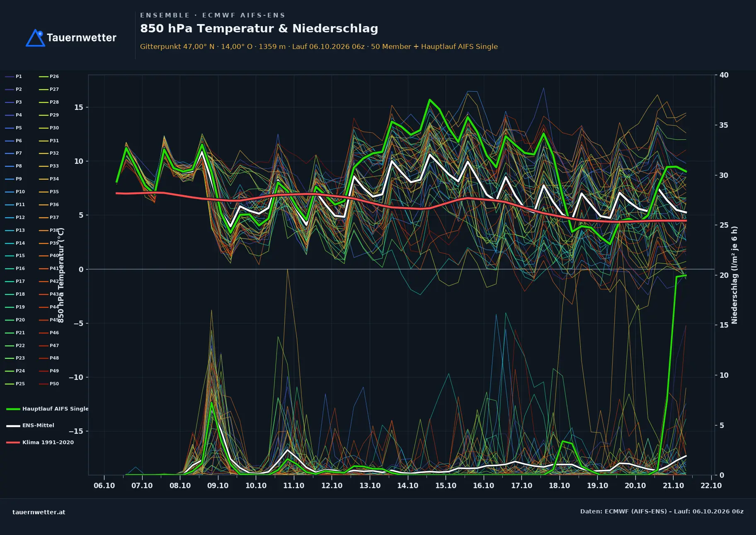
Task: Select legend entry P30
Action: coord(49,128)
